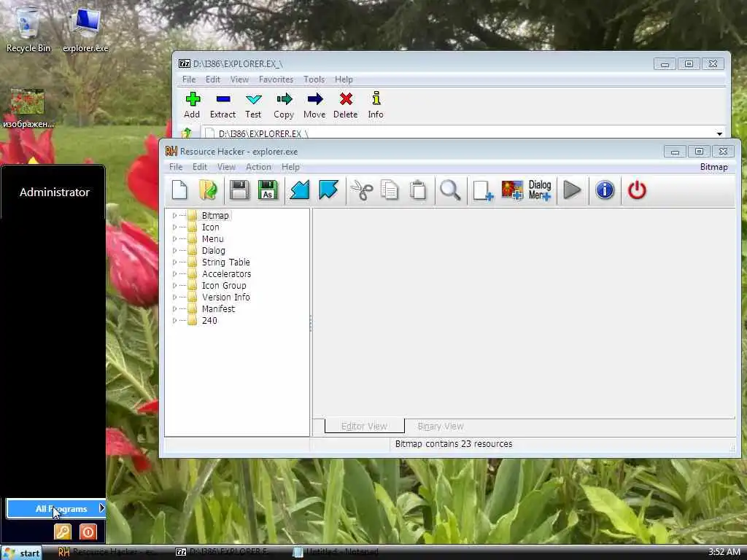Expand the Icon Group tree node

174,286
